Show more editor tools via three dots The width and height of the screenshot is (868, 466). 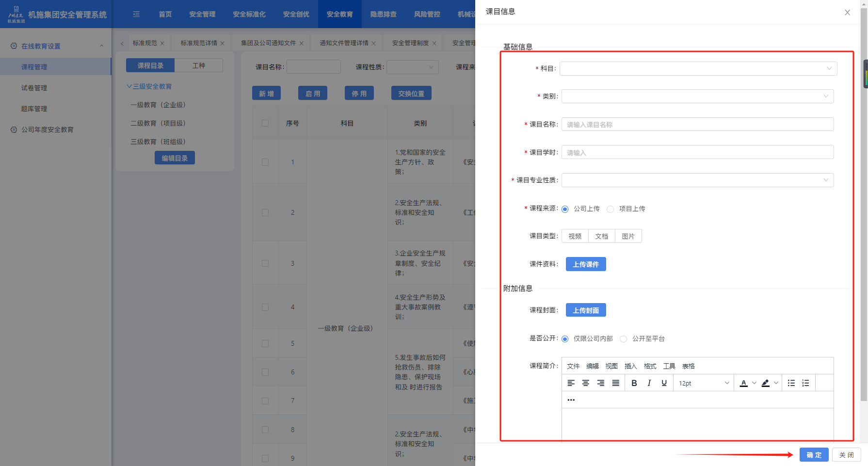[571, 400]
